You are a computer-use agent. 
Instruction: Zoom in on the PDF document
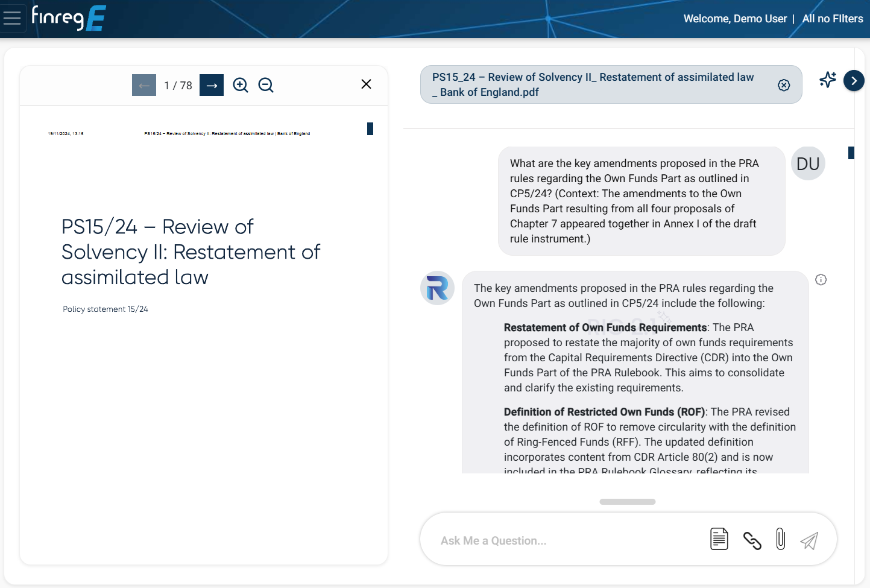tap(241, 85)
